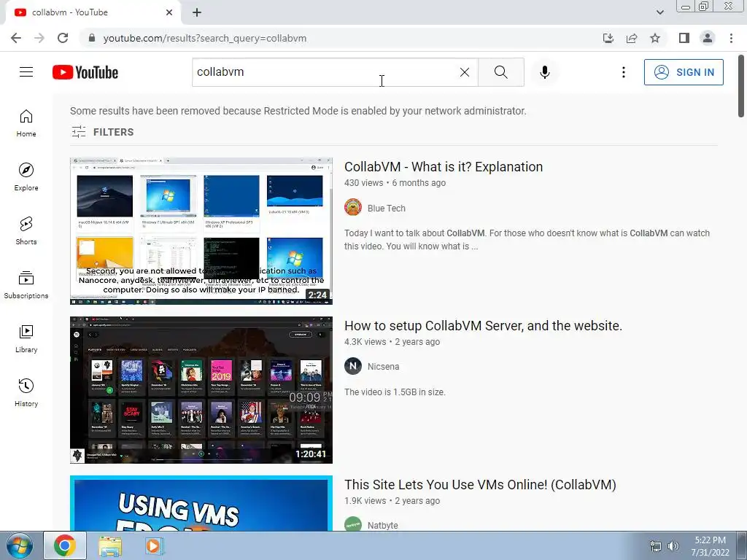Open This Site Lets You Use VMs Online title
The image size is (747, 560).
click(480, 485)
